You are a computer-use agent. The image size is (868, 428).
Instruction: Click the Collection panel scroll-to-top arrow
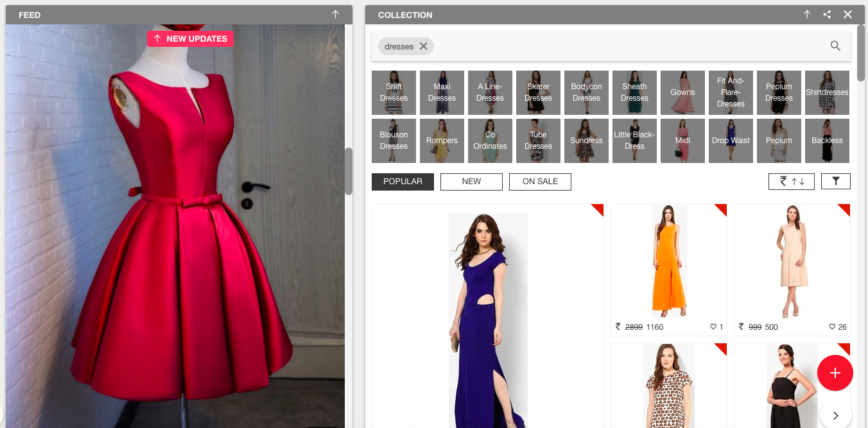pos(807,14)
